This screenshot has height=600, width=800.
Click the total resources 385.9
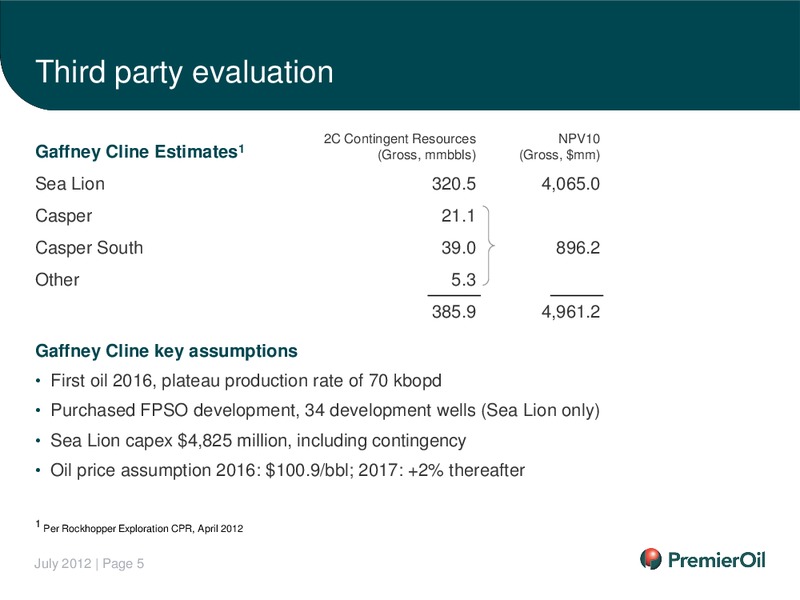click(454, 311)
